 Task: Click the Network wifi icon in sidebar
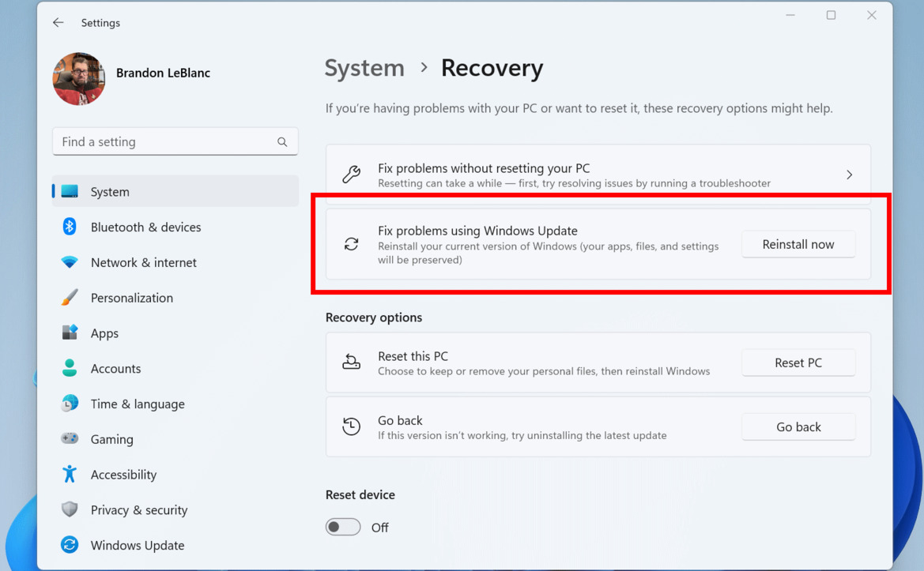pos(70,262)
